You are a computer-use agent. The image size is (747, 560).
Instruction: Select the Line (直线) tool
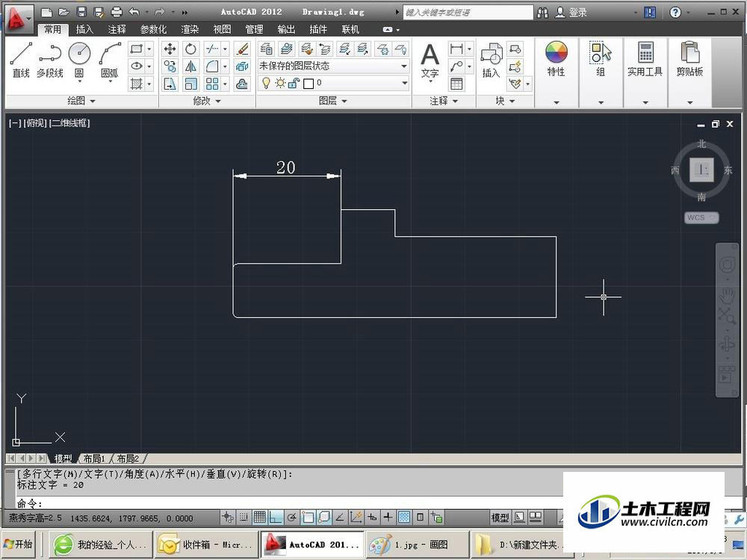[x=21, y=60]
